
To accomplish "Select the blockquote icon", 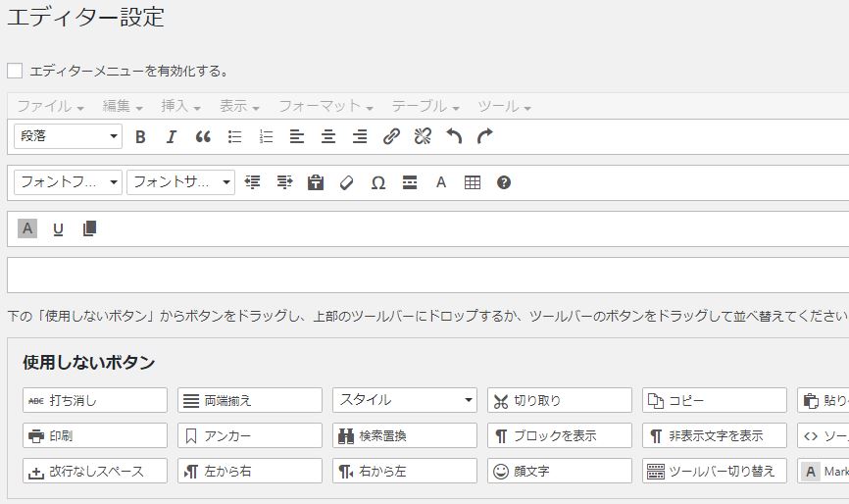I will (x=203, y=137).
